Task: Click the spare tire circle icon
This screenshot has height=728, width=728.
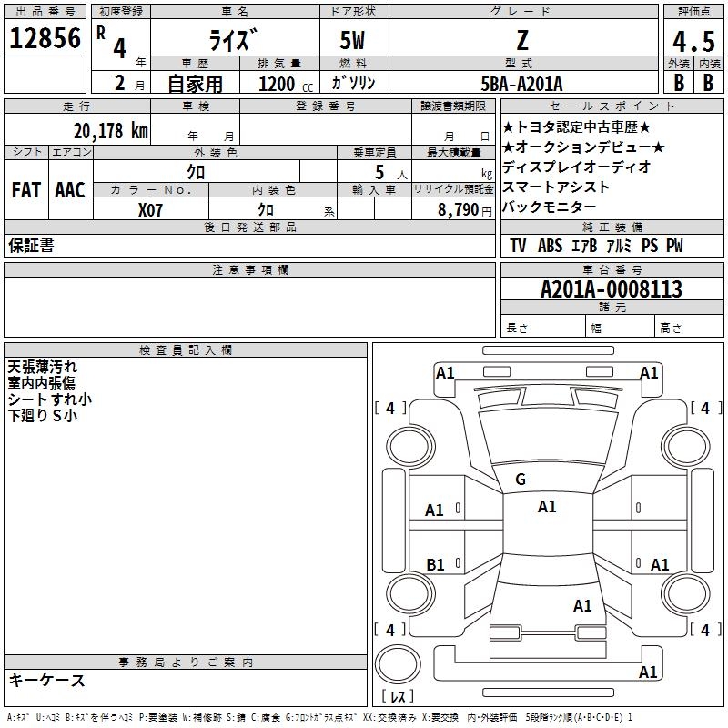Action: click(x=398, y=663)
